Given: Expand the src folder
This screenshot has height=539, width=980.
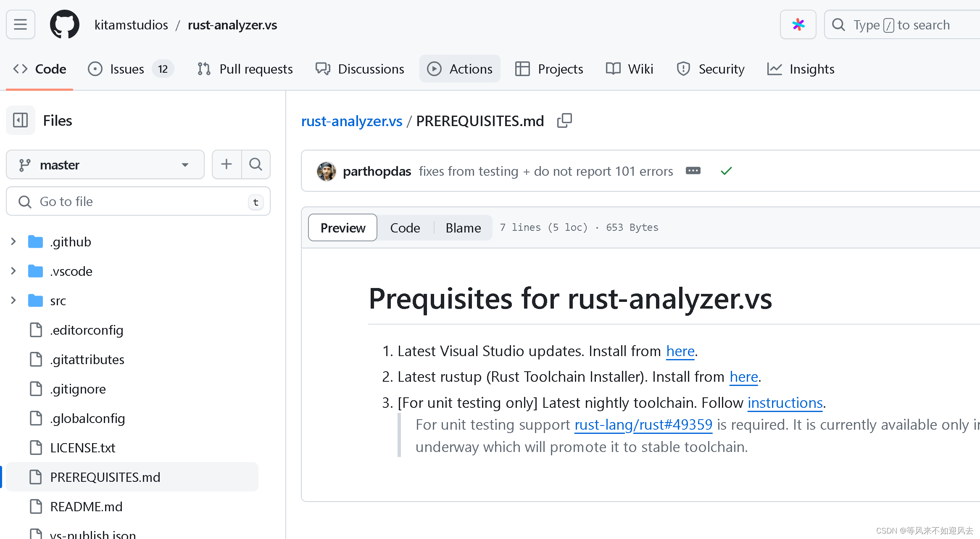Looking at the screenshot, I should tap(13, 300).
